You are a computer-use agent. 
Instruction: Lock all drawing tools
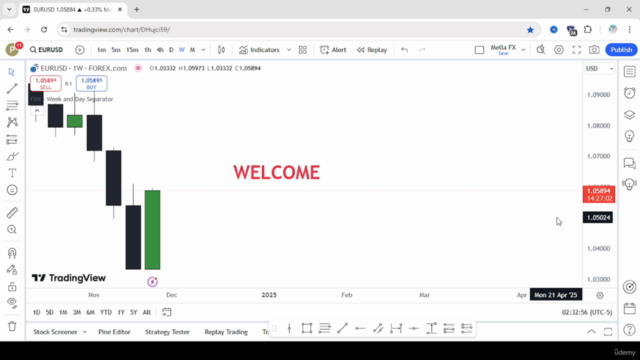click(x=12, y=287)
